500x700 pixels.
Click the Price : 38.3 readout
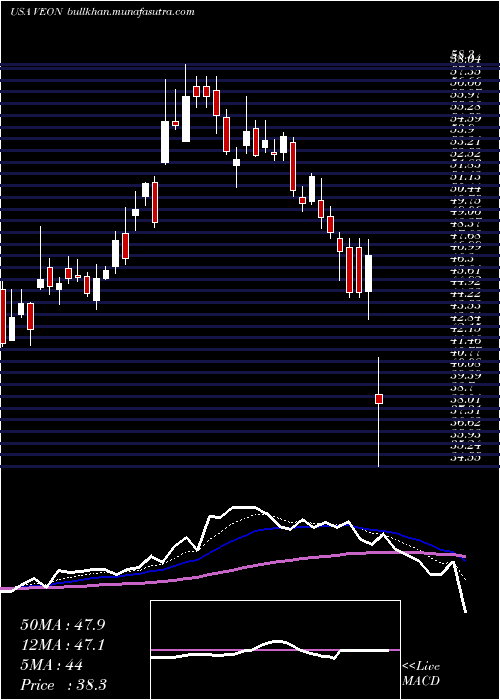63,685
